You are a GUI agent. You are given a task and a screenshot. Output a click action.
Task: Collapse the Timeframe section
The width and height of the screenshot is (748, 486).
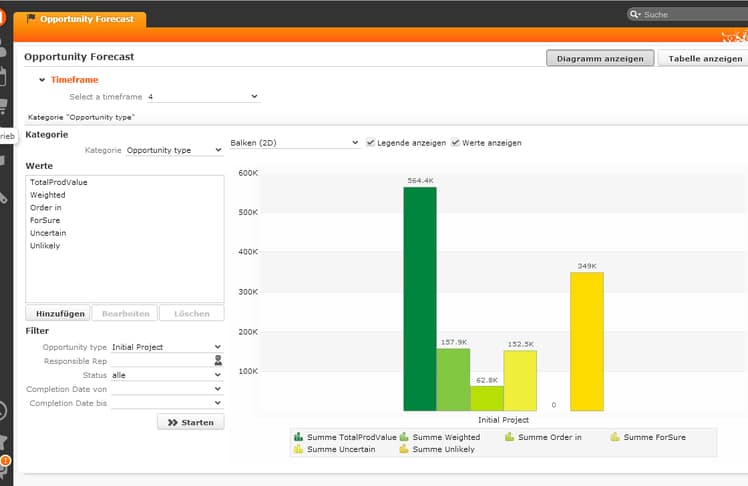point(42,80)
